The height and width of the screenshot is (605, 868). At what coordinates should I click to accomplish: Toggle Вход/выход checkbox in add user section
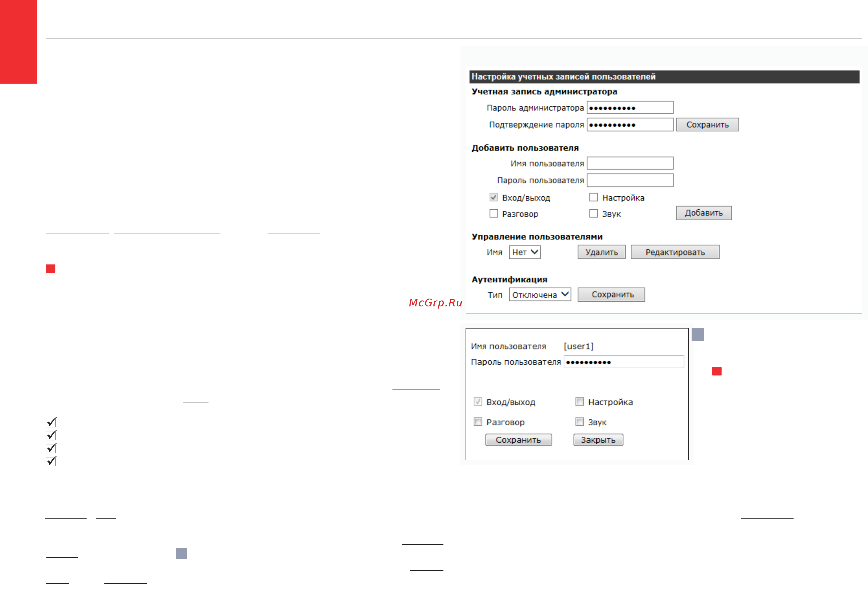[x=493, y=197]
